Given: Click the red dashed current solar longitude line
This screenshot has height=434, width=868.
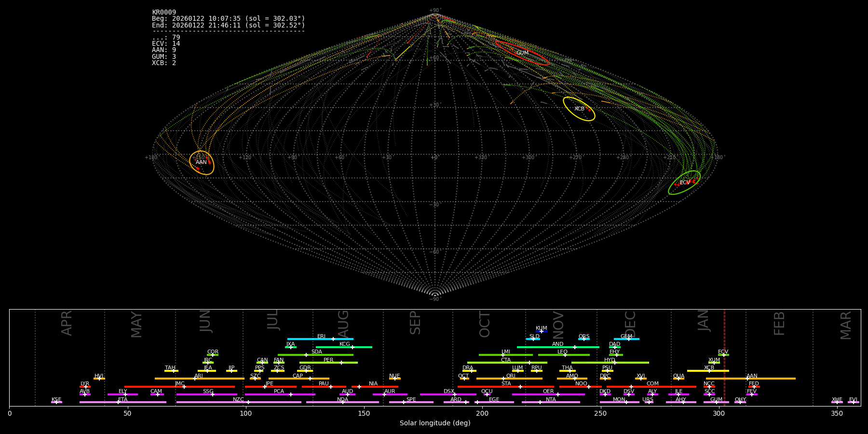Looking at the screenshot, I should coord(724,357).
